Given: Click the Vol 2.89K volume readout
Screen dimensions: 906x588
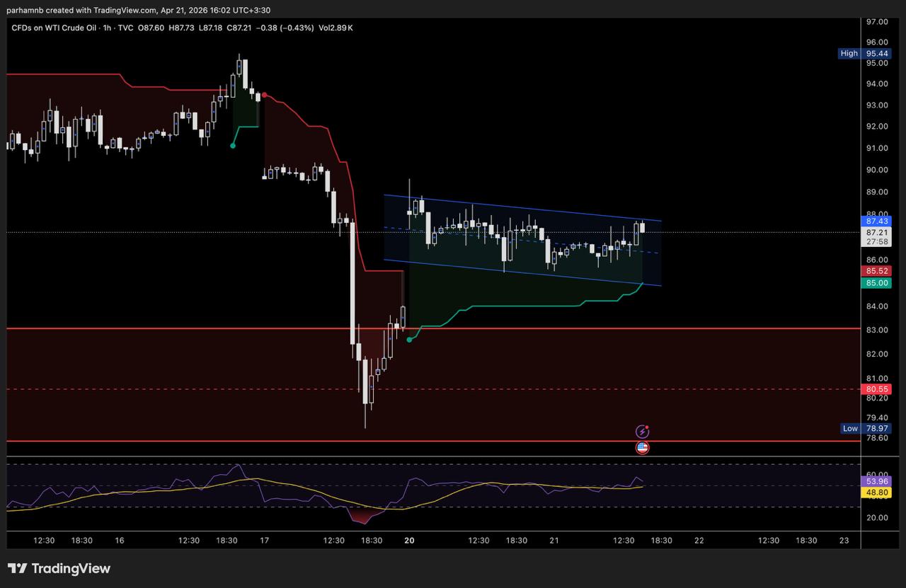Looking at the screenshot, I should (335, 28).
